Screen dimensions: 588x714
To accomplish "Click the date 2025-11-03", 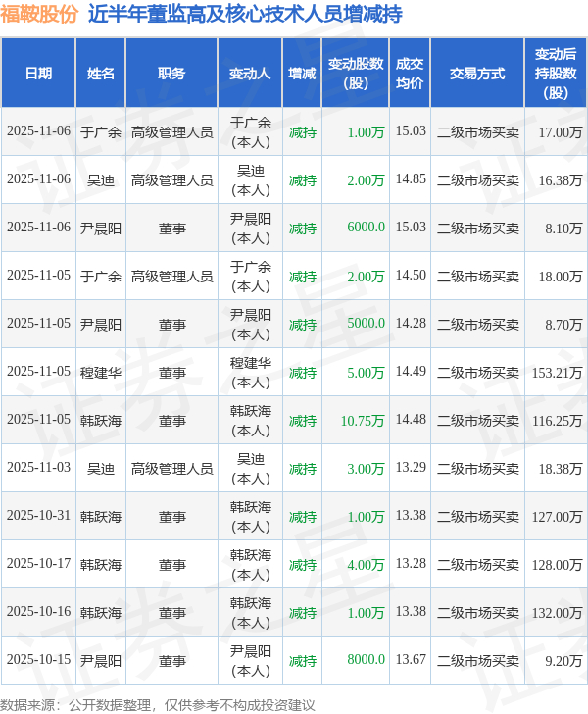I will click(38, 467).
